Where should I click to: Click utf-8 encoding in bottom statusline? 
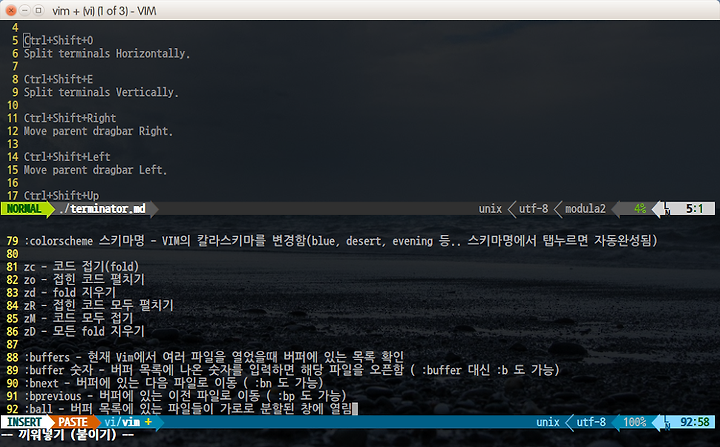click(x=591, y=422)
